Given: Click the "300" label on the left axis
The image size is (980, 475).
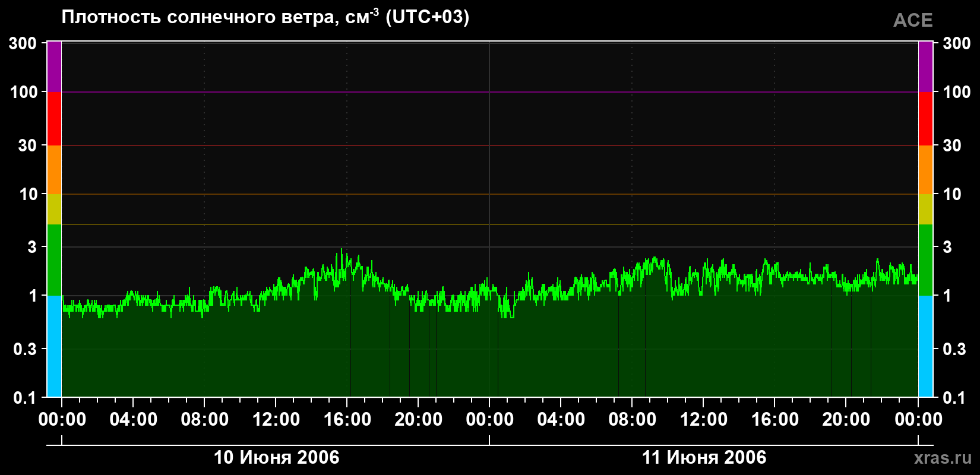Looking at the screenshot, I should (x=23, y=43).
